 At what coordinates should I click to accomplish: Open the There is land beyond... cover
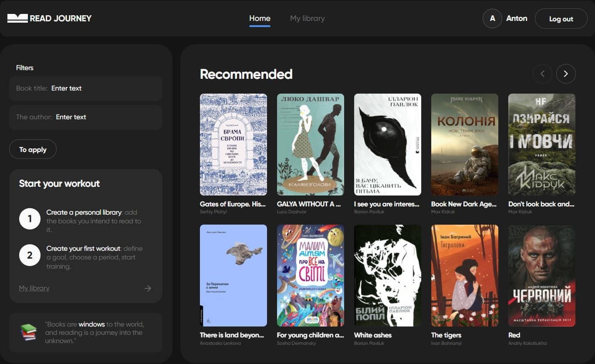pyautogui.click(x=233, y=276)
